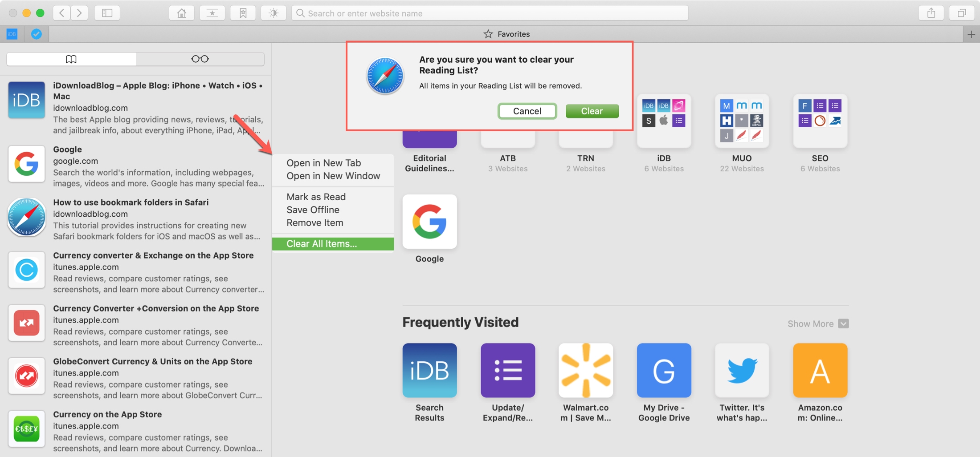Image resolution: width=980 pixels, height=457 pixels.
Task: Open the ATB favorites folder
Action: tap(508, 151)
